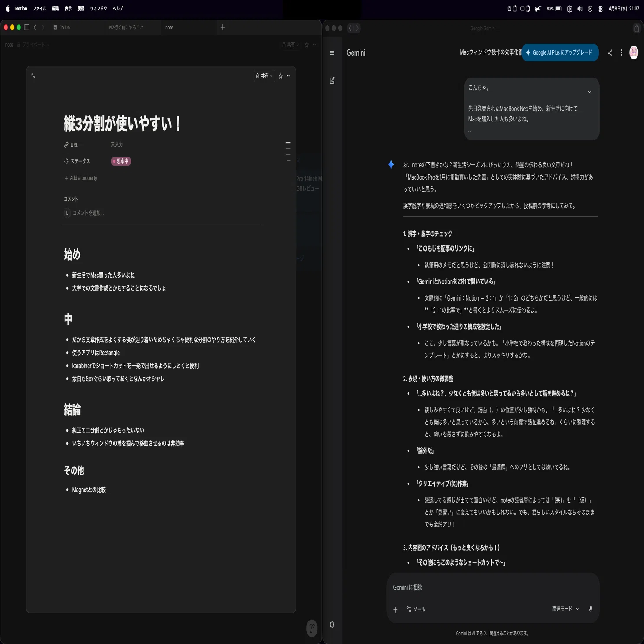Click the Notion AI floating face button
Image resolution: width=644 pixels, height=644 pixels.
[x=312, y=628]
